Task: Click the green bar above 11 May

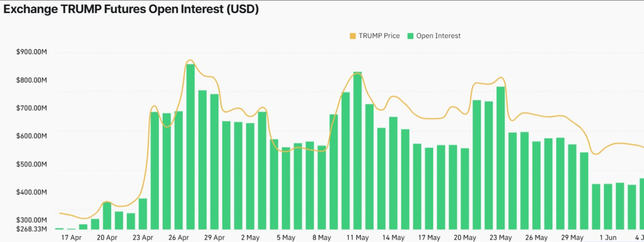Action: point(357,151)
